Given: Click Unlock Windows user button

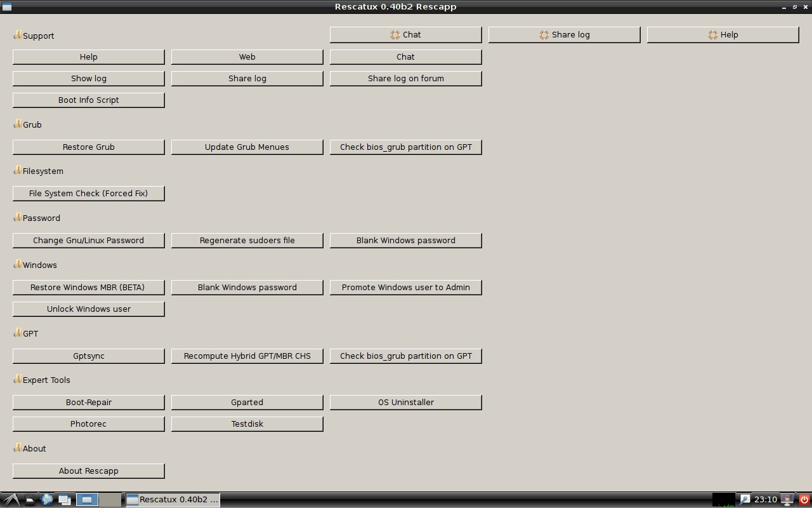Looking at the screenshot, I should click(x=88, y=309).
